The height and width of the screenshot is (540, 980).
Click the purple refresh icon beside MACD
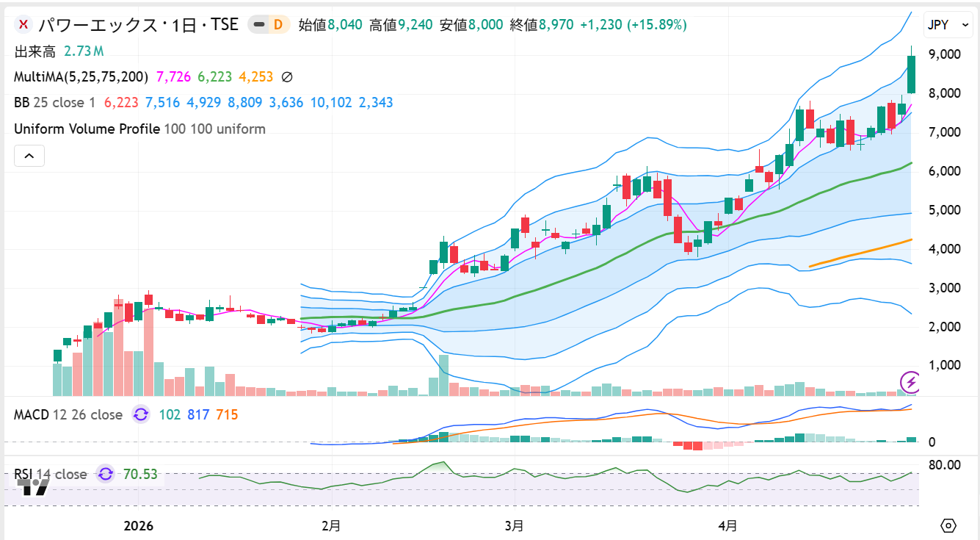[141, 414]
